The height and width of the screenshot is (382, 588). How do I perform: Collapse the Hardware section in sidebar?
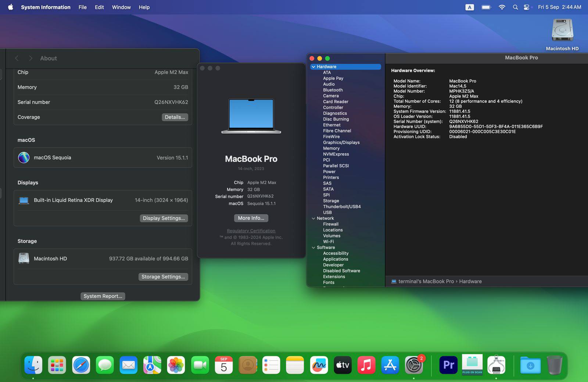click(313, 67)
